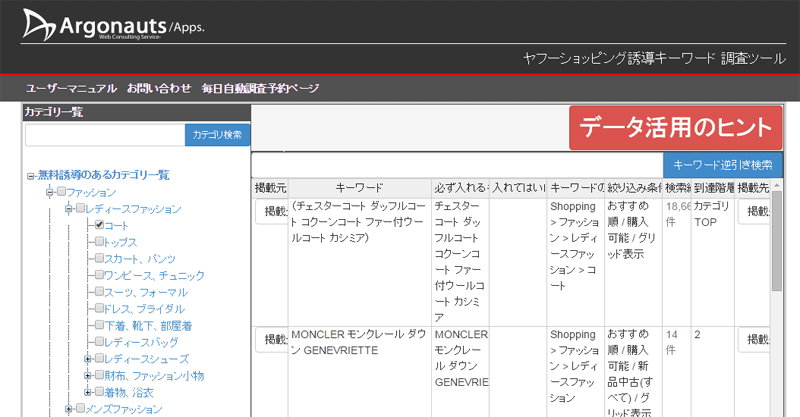Viewport: 800px width, 417px height.
Task: Sort by 掲載元 column header
Action: click(270, 188)
